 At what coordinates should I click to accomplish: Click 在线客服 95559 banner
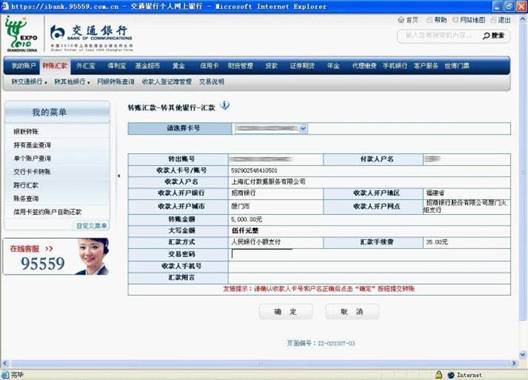point(56,256)
